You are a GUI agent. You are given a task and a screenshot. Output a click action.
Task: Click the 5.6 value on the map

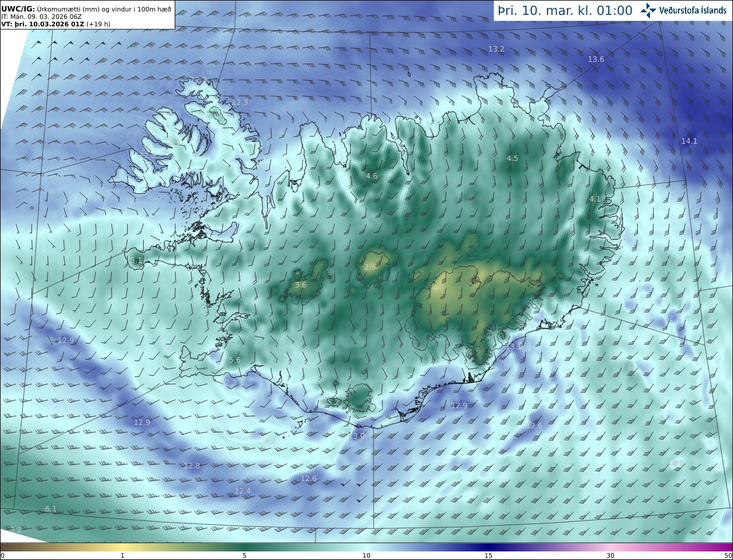[235, 360]
